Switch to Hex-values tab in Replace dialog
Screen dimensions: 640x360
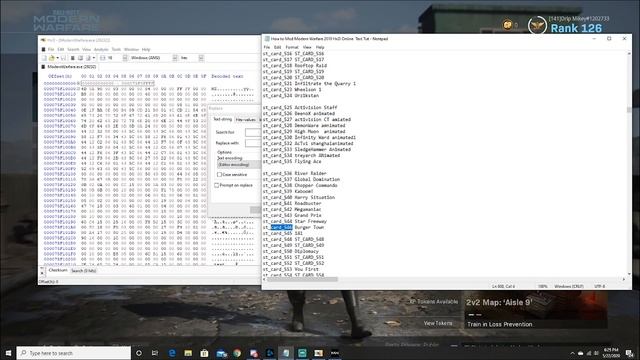point(246,120)
